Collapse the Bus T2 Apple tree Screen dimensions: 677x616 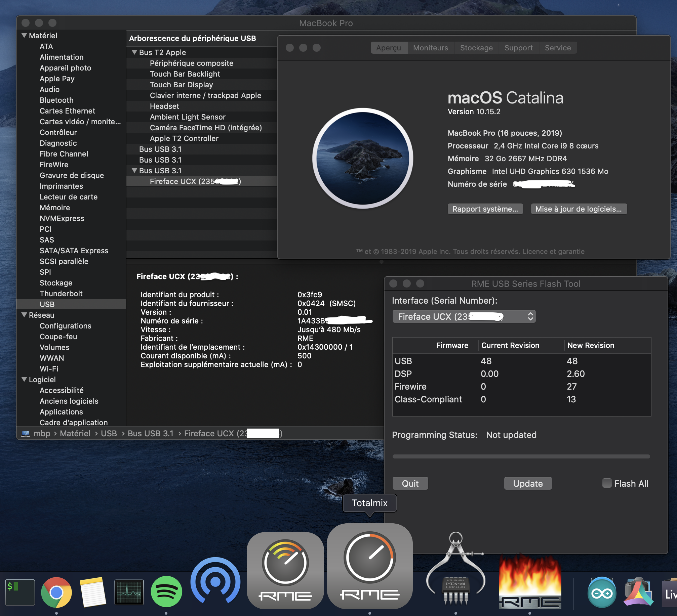click(134, 52)
